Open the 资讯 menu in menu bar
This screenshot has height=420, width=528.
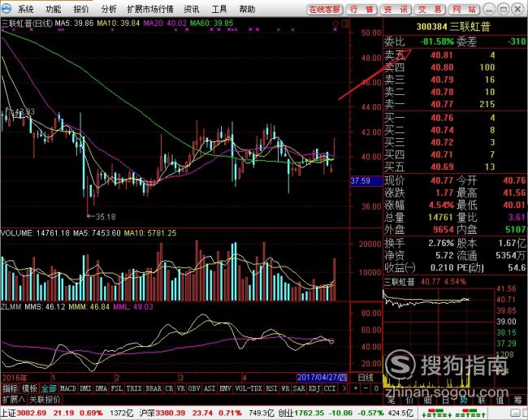click(192, 9)
